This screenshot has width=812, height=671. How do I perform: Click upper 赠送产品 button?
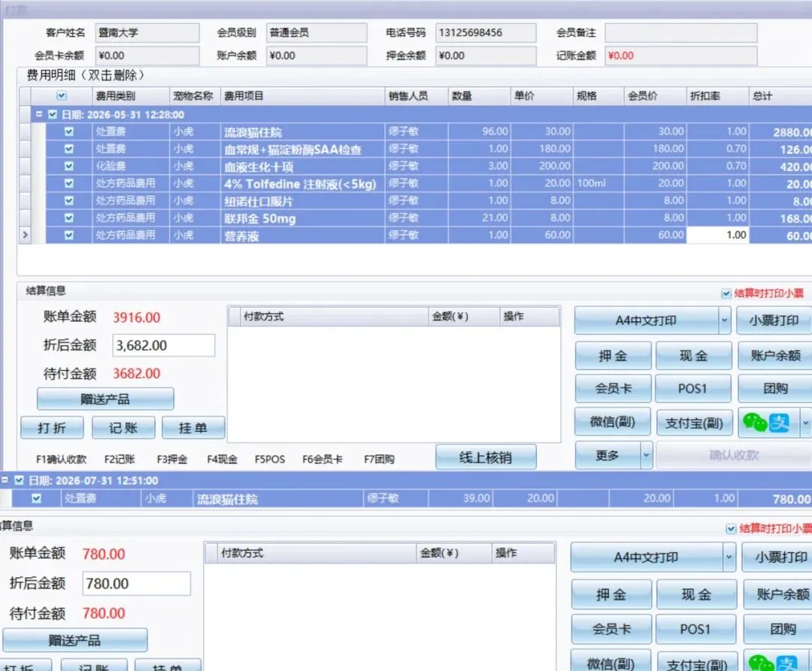click(105, 399)
